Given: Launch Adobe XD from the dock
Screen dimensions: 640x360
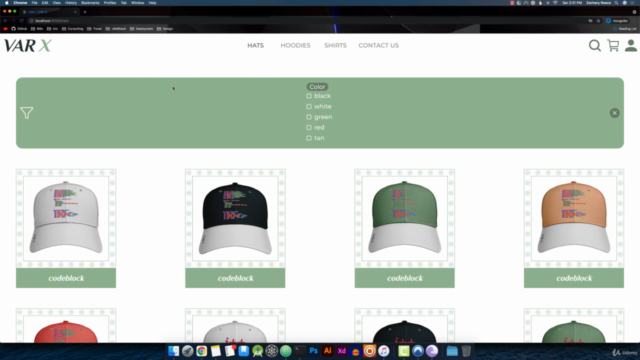Looking at the screenshot, I should [x=342, y=351].
